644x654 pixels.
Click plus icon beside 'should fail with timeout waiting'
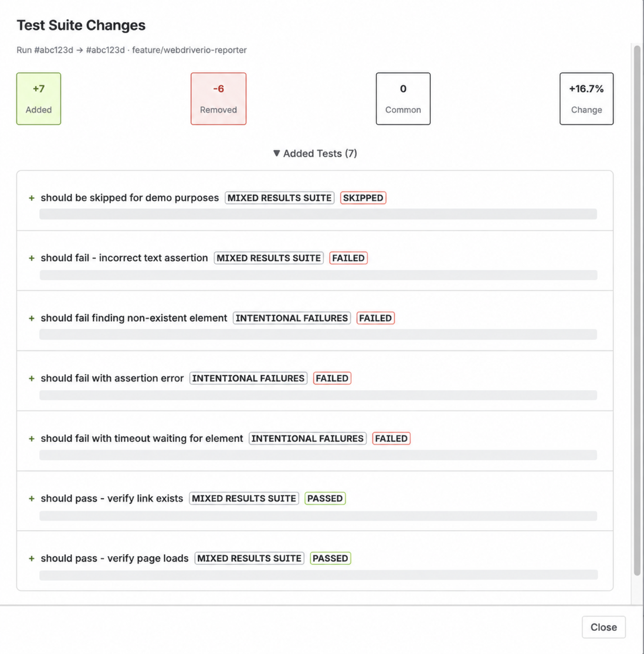[31, 439]
